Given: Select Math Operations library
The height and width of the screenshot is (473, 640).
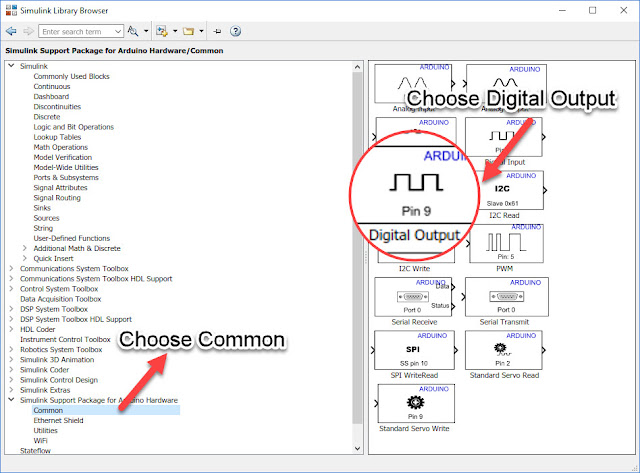Looking at the screenshot, I should (x=60, y=147).
